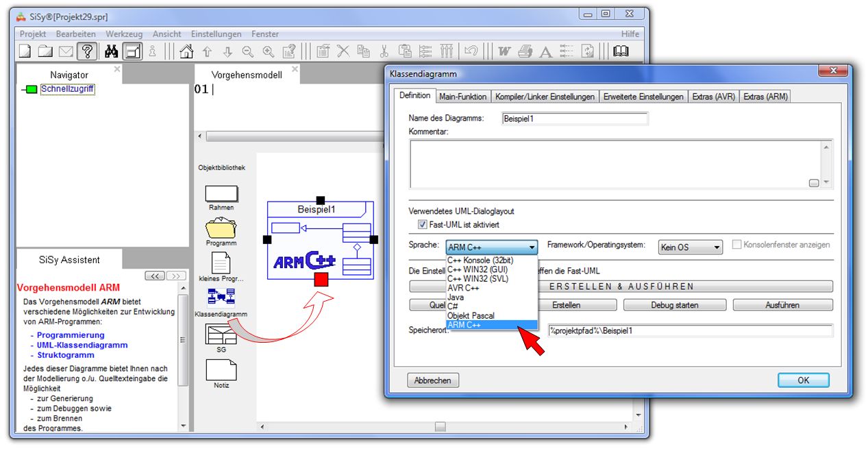Click the << back button in SiSy Assistent
This screenshot has width=868, height=449.
tap(154, 276)
